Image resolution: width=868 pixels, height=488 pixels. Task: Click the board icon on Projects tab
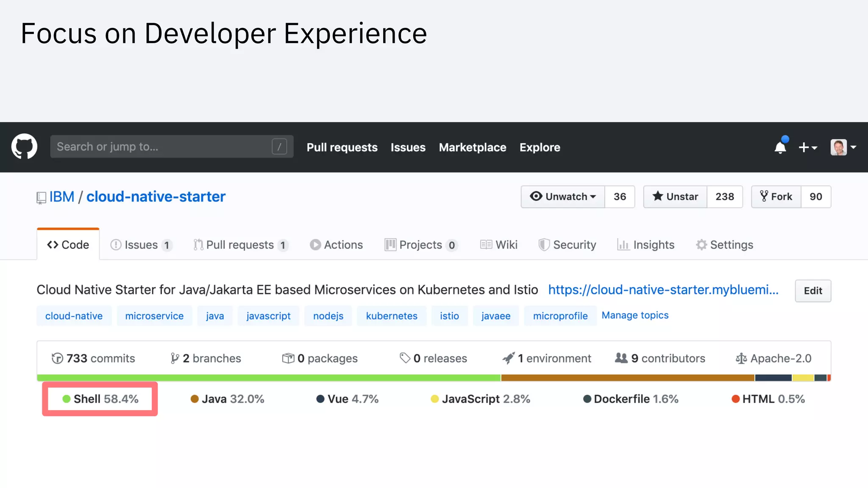[x=390, y=245]
